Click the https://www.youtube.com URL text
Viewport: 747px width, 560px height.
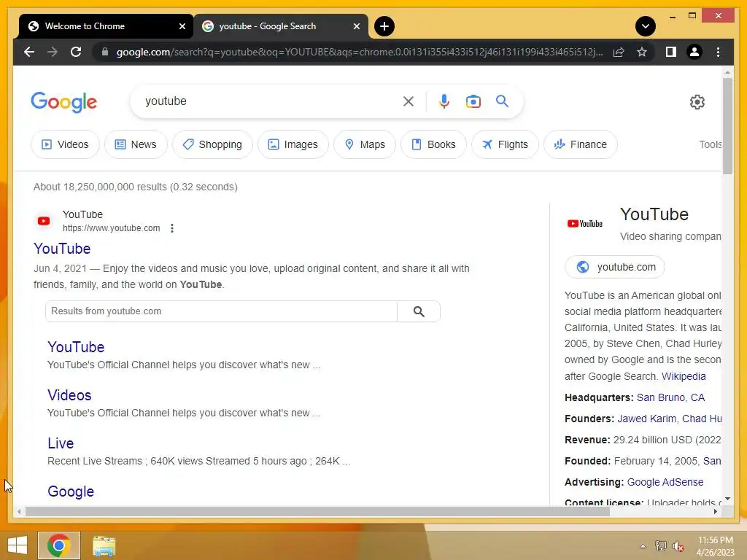pyautogui.click(x=111, y=228)
